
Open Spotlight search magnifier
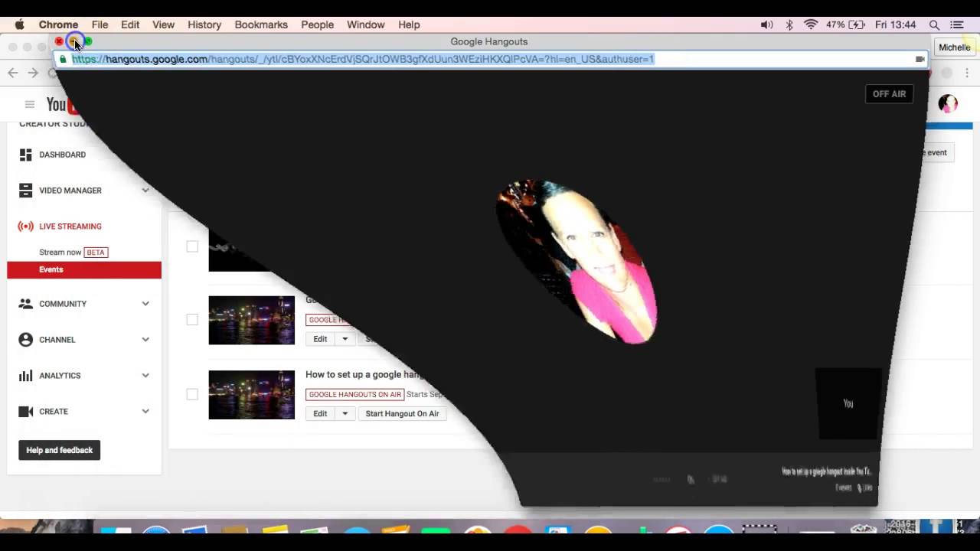[x=934, y=24]
